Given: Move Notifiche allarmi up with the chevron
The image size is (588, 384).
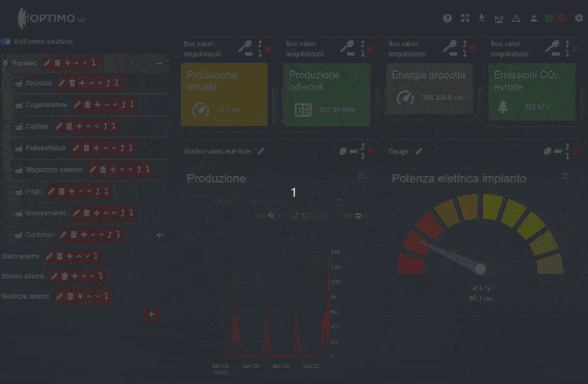Looking at the screenshot, I should pyautogui.click(x=89, y=297).
